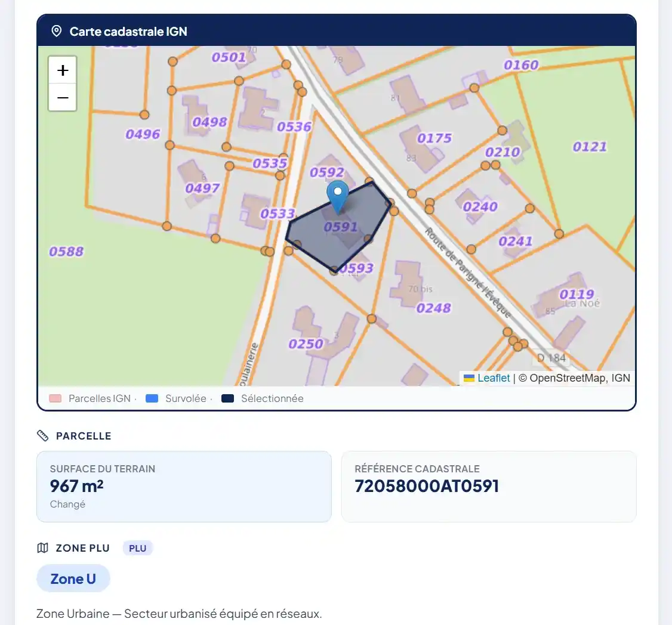
Task: Select parcel 0496 label
Action: pos(143,134)
